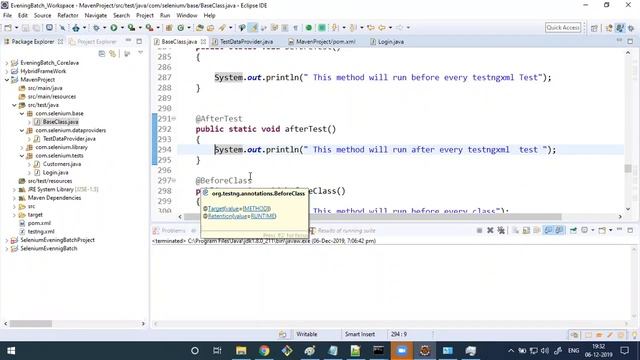Screen dimensions: 640x360
Task: Close the BaseClass.java editor tab
Action: coord(203,42)
